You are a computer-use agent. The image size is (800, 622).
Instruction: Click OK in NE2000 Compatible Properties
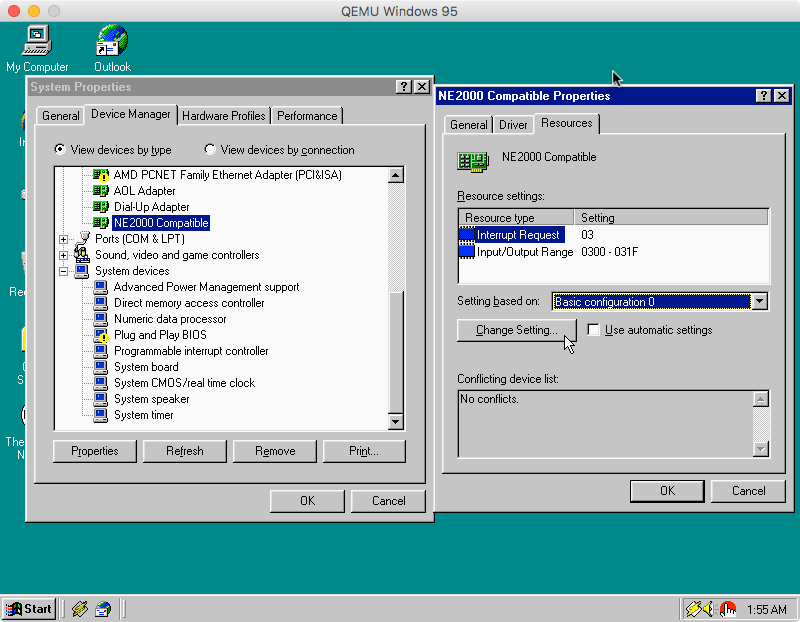coord(667,491)
